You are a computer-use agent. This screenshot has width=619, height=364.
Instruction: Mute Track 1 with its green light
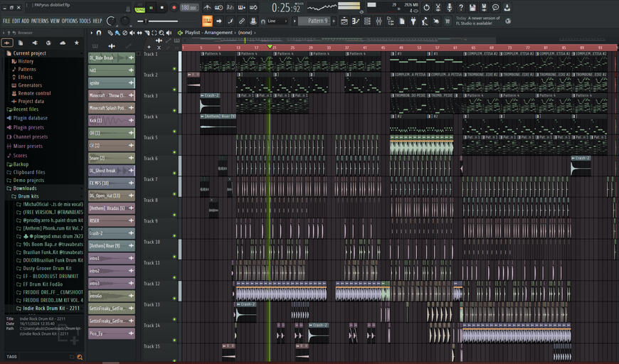pyautogui.click(x=174, y=69)
